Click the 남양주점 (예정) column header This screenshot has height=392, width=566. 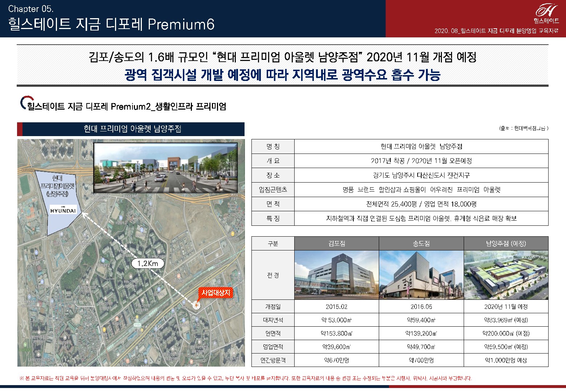click(x=506, y=244)
